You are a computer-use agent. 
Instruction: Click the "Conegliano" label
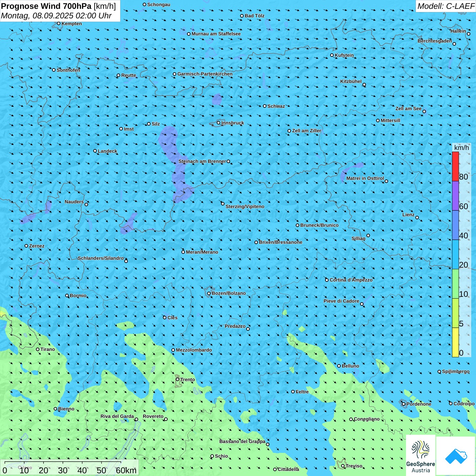(367, 419)
